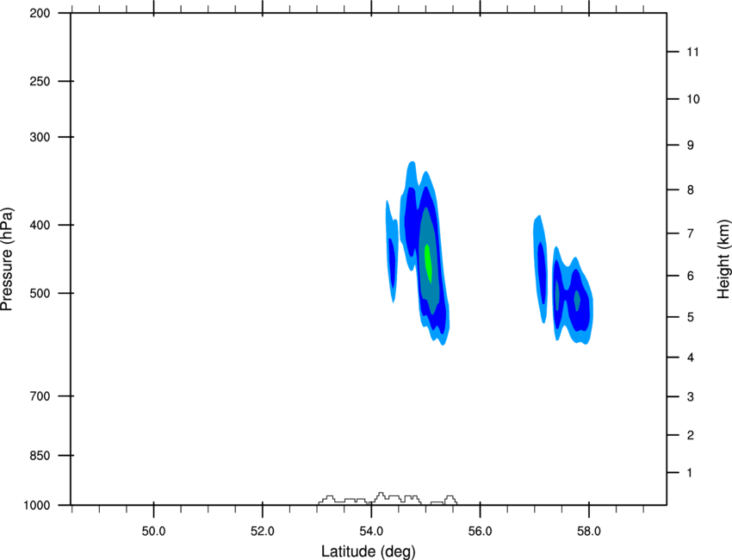Click the 400 pressure tick label
732x560 pixels.
coord(40,225)
